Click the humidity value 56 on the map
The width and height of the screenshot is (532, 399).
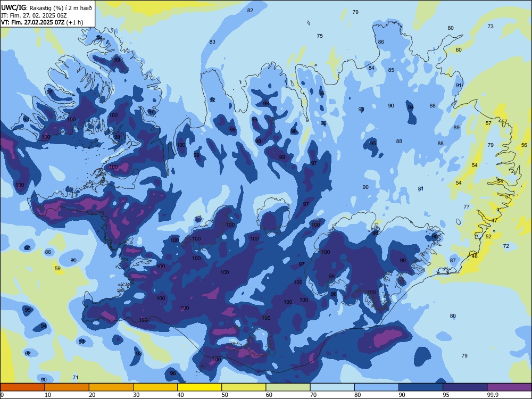524,145
